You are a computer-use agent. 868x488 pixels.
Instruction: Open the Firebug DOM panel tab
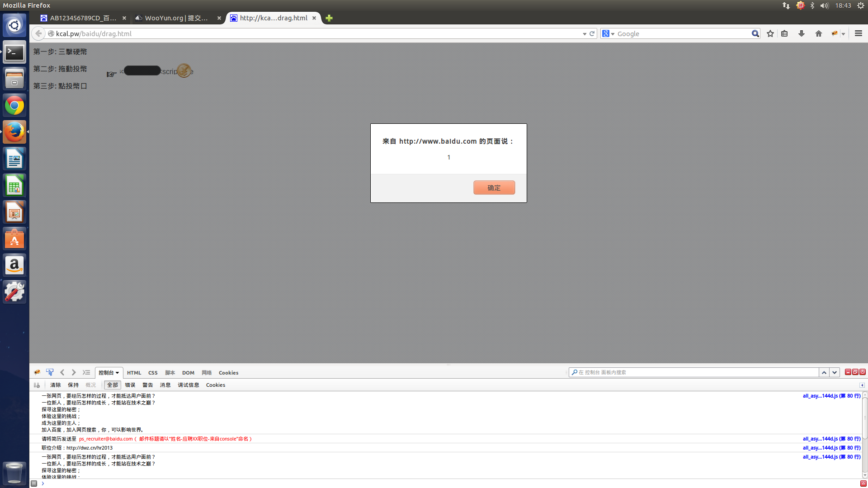coord(188,373)
